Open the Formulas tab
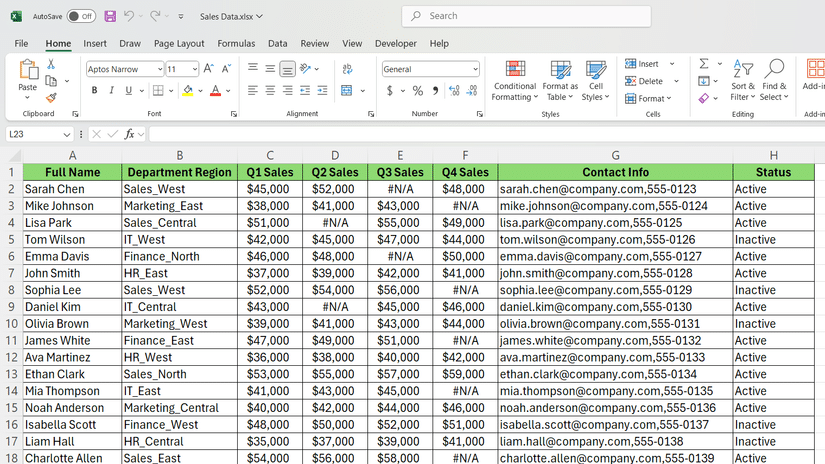The image size is (825, 464). tap(236, 44)
